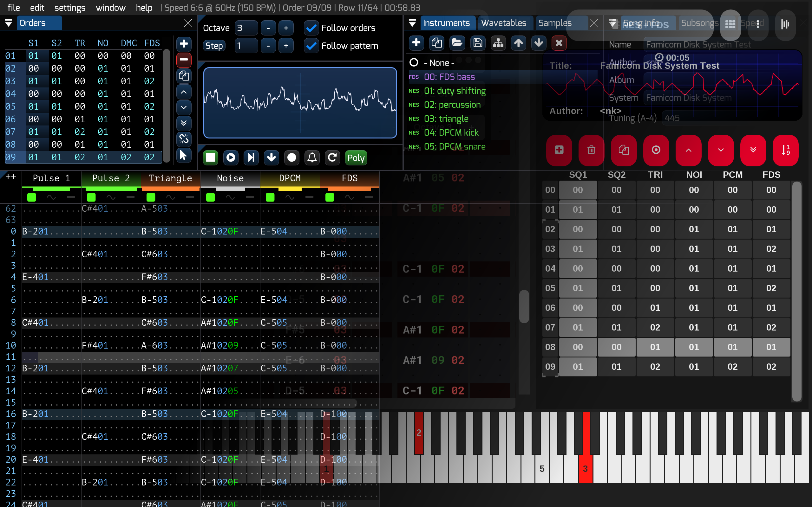This screenshot has width=812, height=507.
Task: Save the current instrument
Action: [x=478, y=43]
